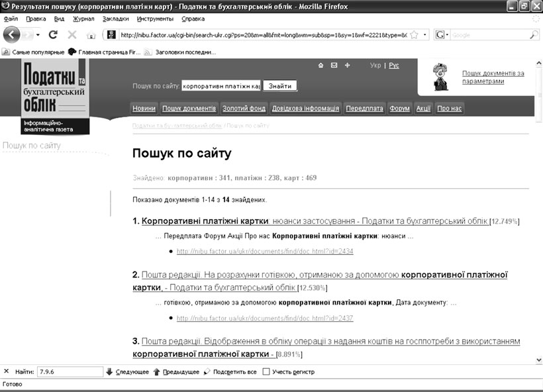
Task: Enable Учесть регистр checkbox
Action: [x=266, y=371]
